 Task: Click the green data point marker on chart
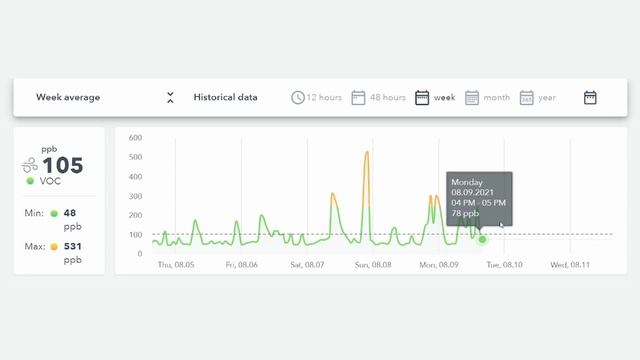tap(482, 240)
